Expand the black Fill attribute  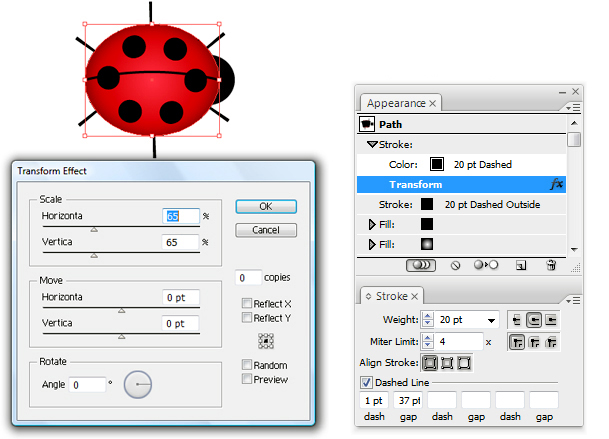point(372,225)
